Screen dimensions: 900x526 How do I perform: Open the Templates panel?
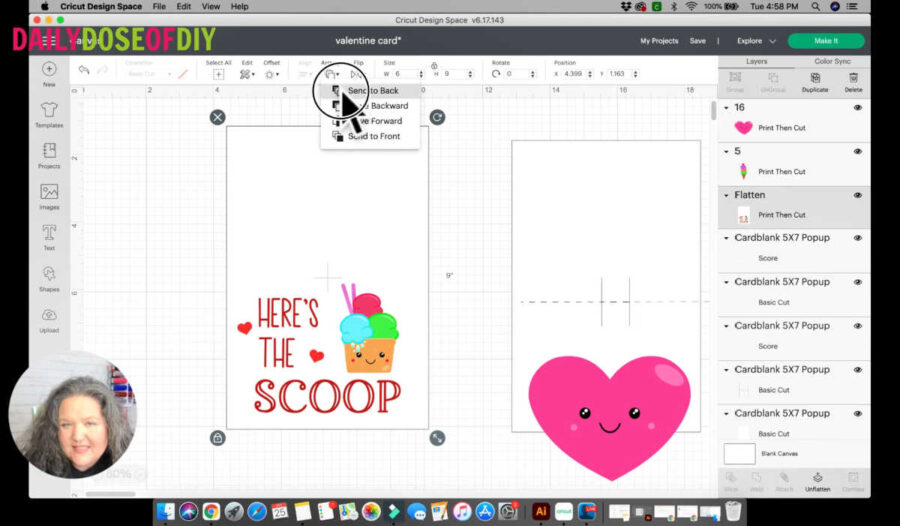(49, 110)
